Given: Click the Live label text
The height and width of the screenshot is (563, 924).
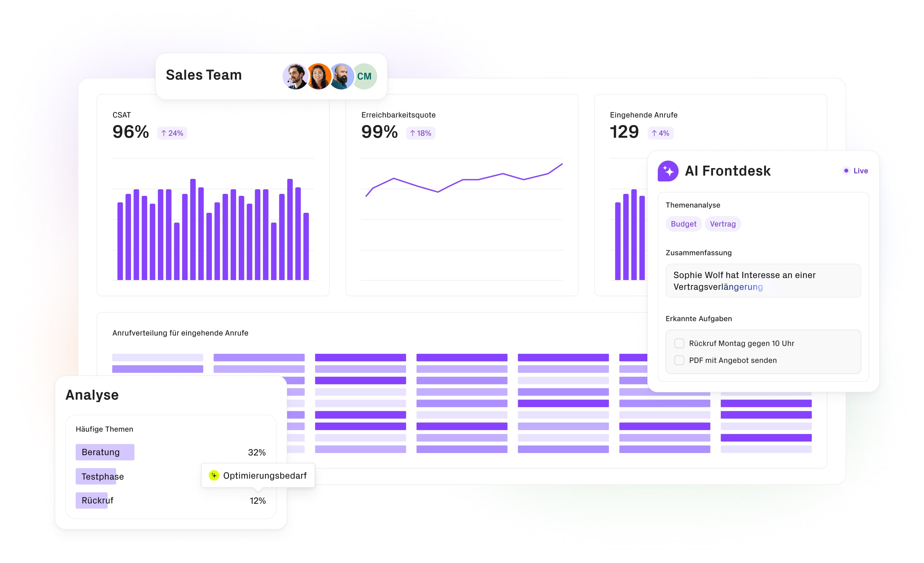Looking at the screenshot, I should (860, 171).
